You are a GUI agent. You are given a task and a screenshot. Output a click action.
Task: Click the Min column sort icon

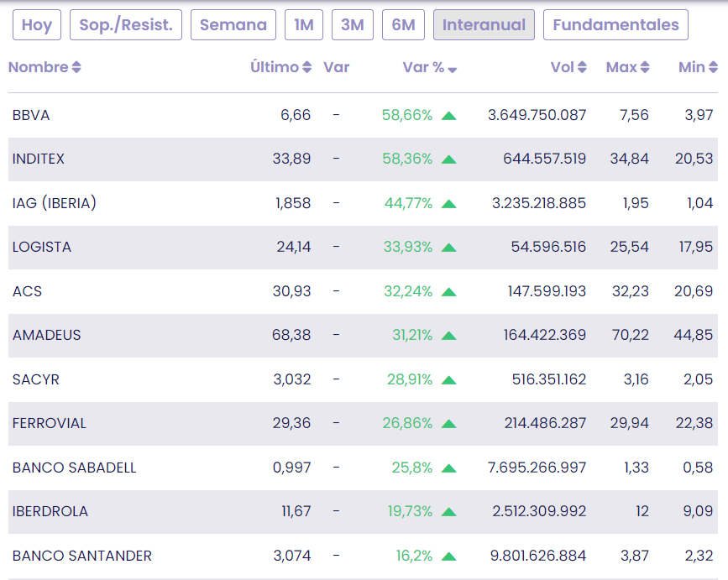(x=712, y=68)
